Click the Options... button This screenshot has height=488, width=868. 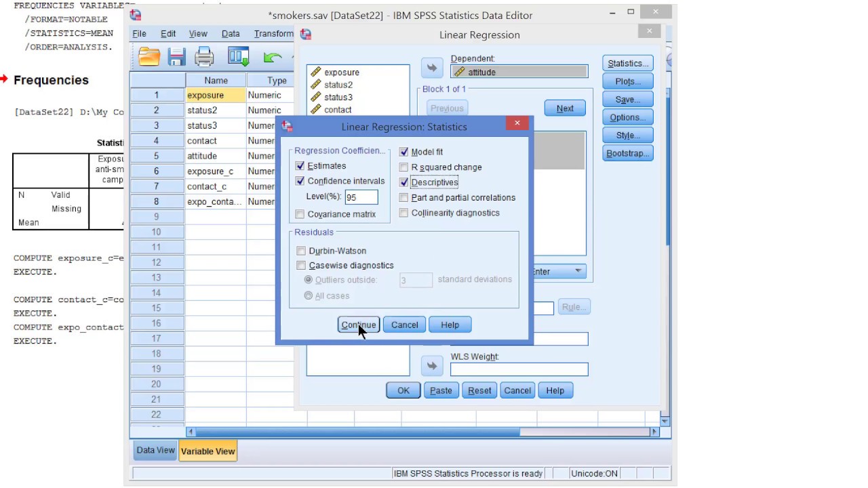(x=628, y=117)
